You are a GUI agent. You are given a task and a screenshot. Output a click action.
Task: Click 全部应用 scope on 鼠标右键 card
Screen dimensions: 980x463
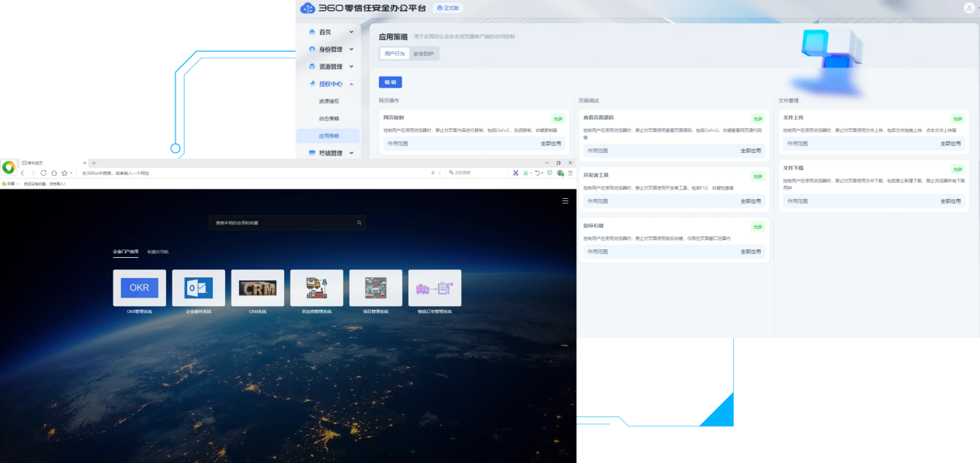[750, 251]
